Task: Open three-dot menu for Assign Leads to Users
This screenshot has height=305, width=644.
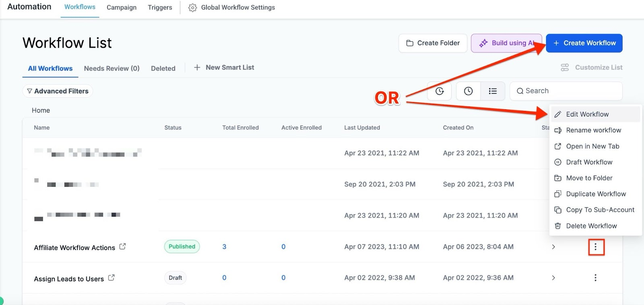Action: pyautogui.click(x=595, y=278)
